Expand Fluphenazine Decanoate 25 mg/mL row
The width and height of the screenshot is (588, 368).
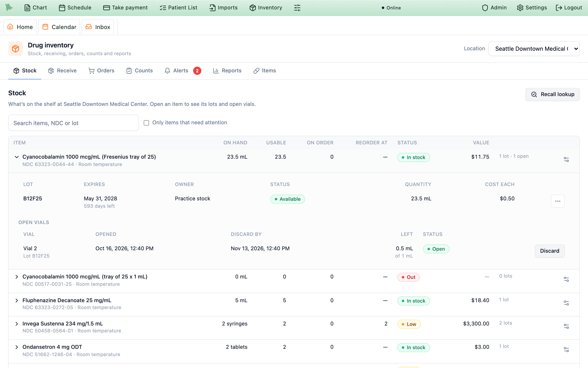17,301
